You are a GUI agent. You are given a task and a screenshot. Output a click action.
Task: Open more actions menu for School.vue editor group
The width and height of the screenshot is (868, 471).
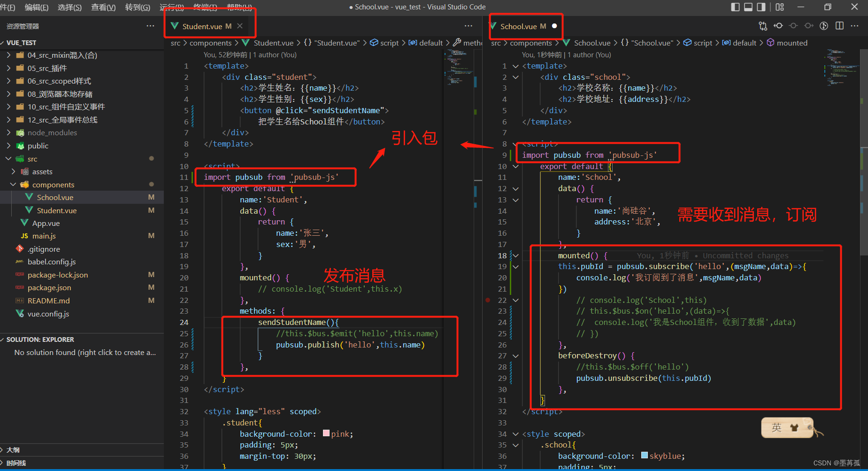click(854, 26)
